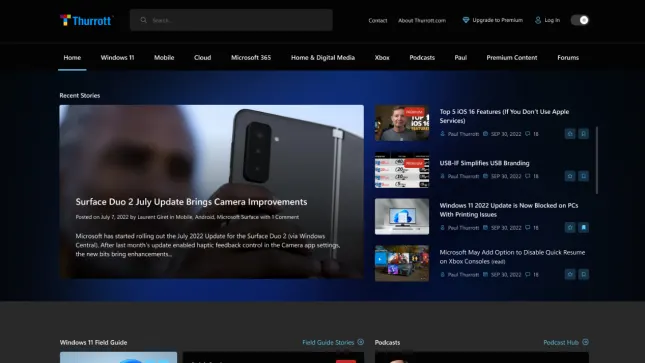Star the Xbox Quick Resume story

pos(570,275)
